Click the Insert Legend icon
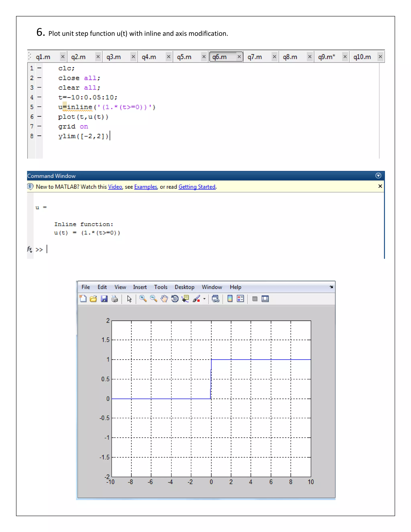This screenshot has width=411, height=532. pyautogui.click(x=240, y=299)
